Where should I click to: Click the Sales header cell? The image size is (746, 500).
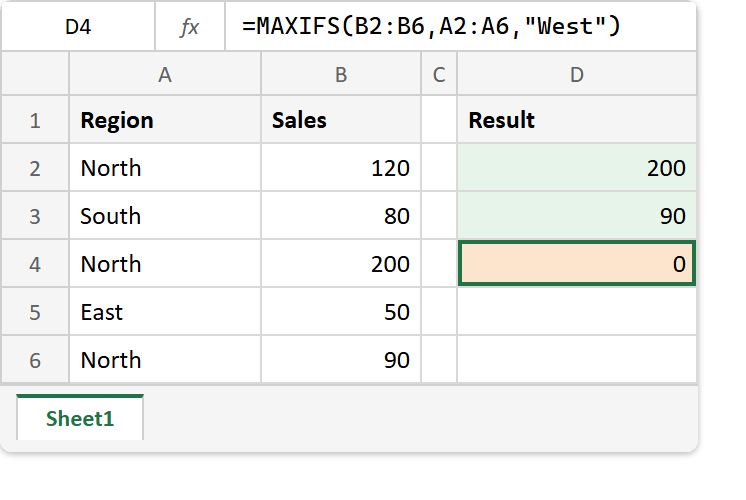pos(341,120)
